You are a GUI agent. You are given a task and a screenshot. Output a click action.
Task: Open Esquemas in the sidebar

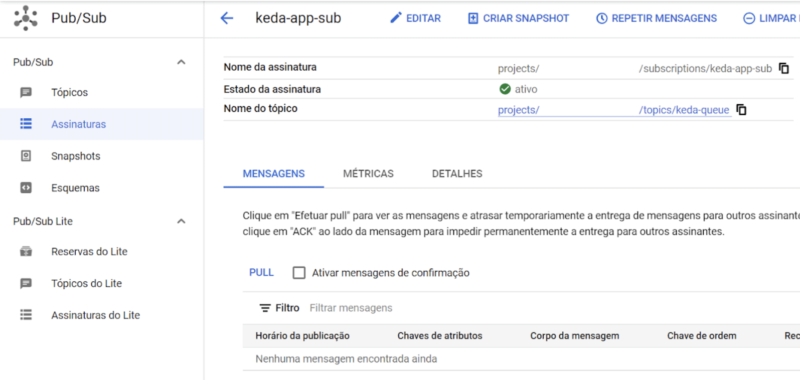[75, 188]
